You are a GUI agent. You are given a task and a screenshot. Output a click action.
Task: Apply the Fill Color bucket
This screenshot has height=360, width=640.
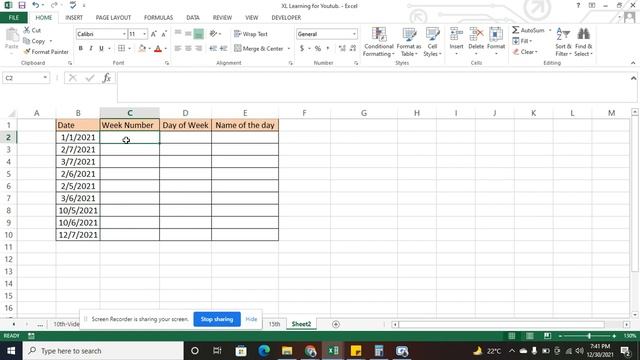click(142, 49)
